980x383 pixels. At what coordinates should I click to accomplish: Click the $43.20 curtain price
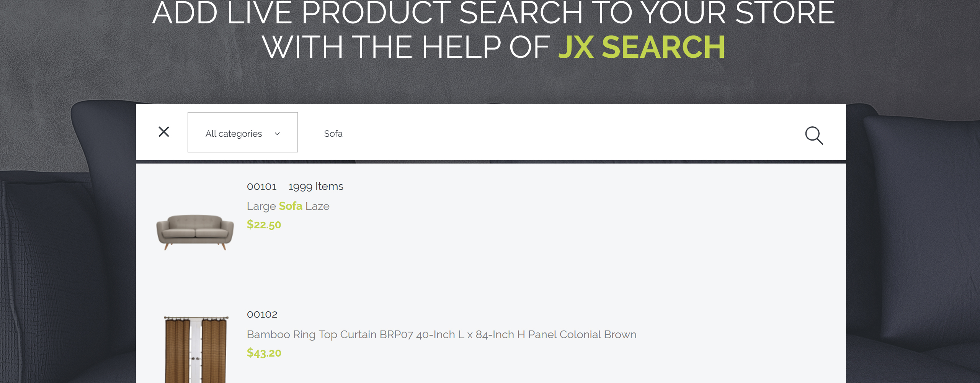264,353
